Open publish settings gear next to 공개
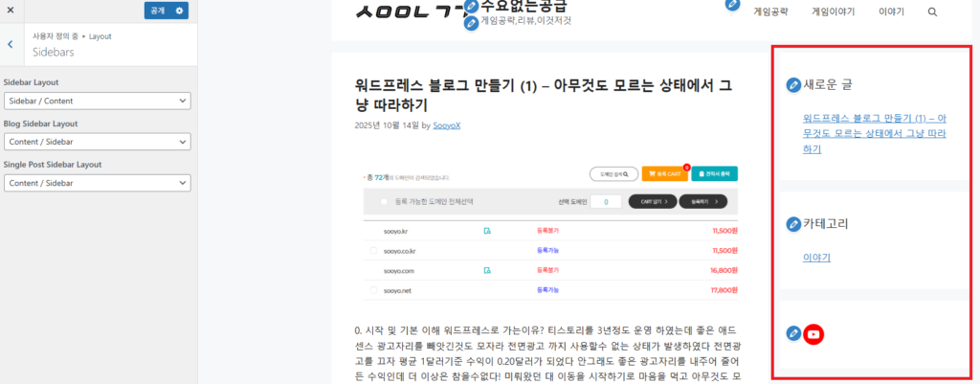 (x=179, y=11)
